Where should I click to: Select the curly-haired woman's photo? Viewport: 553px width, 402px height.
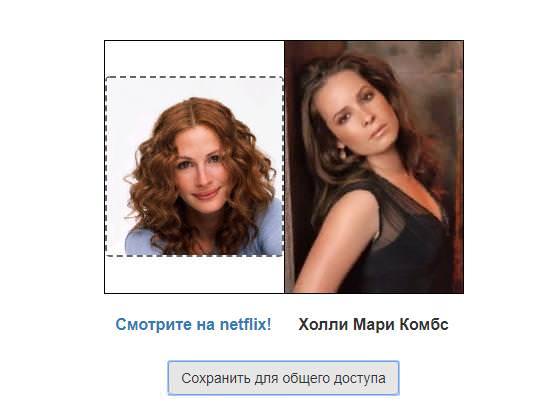(x=195, y=166)
